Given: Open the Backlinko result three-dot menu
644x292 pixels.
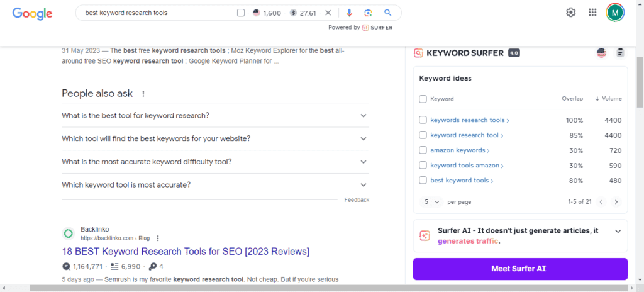Looking at the screenshot, I should coord(158,238).
